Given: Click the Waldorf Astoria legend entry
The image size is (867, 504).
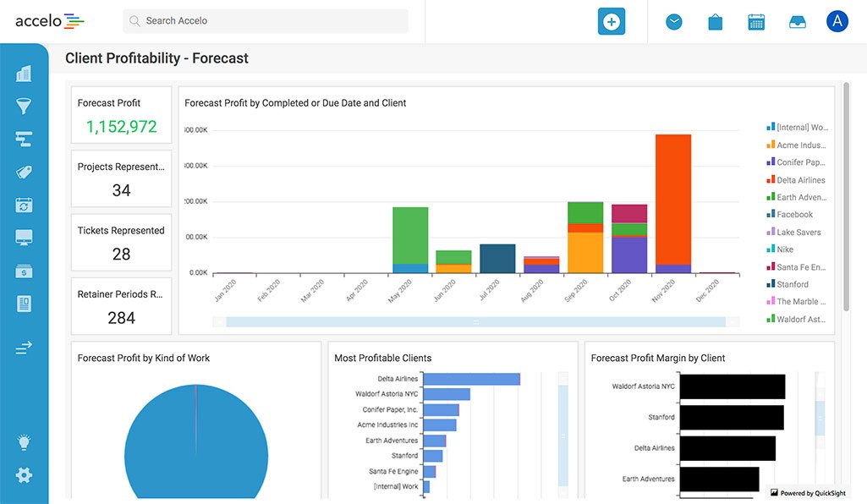Looking at the screenshot, I should click(x=796, y=319).
